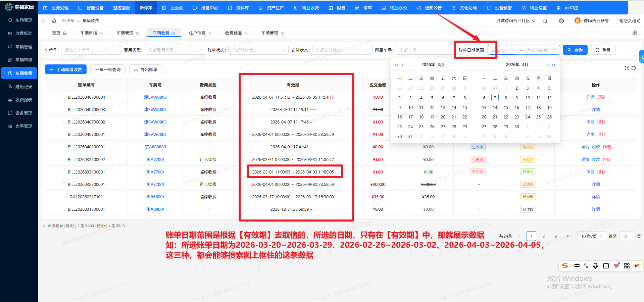Open settings via the gear icon
The height and width of the screenshot is (302, 644).
pos(561,21)
